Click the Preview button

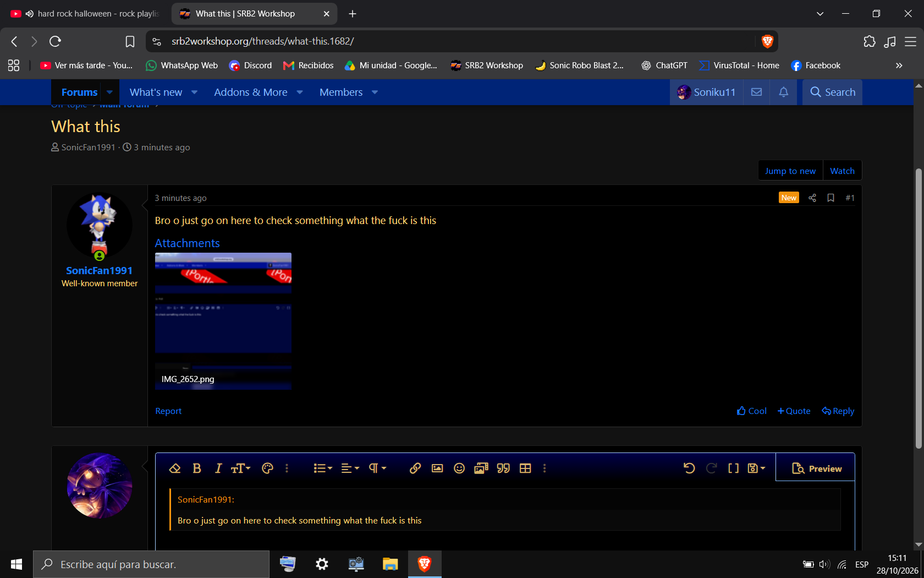point(816,468)
